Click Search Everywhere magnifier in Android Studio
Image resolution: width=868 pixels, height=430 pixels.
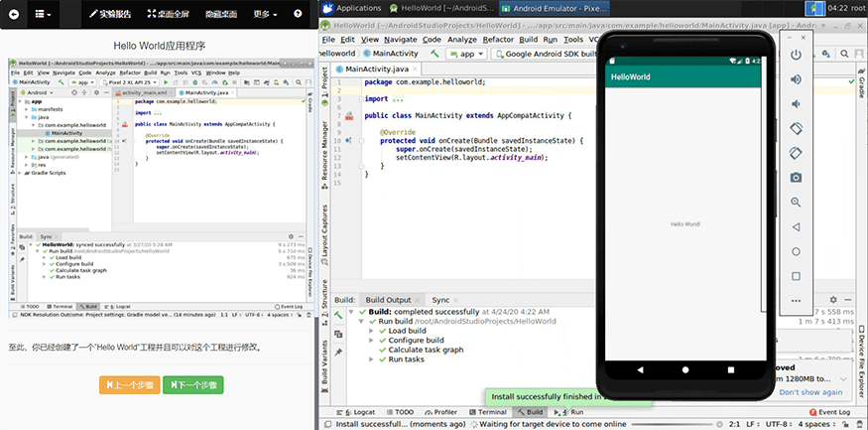coord(844,54)
